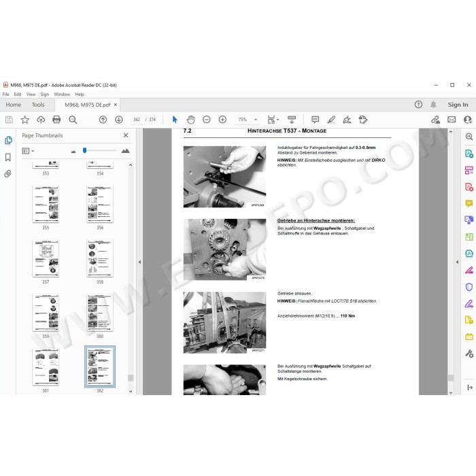Select page 360 thumbnail

100,313
